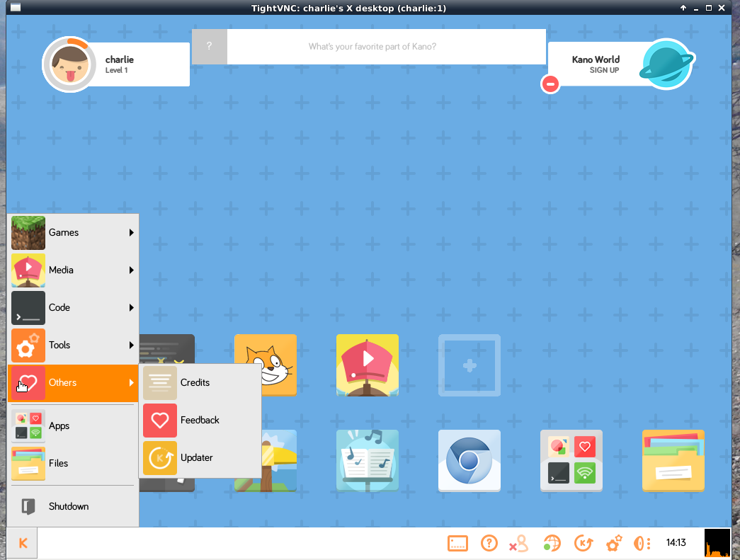
Task: Click SIGN UP for Kano World
Action: (x=603, y=70)
